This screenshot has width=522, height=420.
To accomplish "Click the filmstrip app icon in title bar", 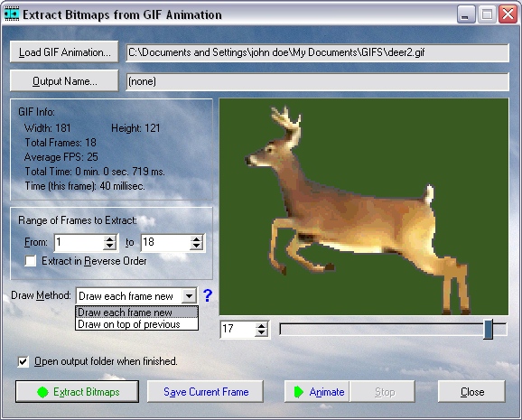I will [12, 14].
